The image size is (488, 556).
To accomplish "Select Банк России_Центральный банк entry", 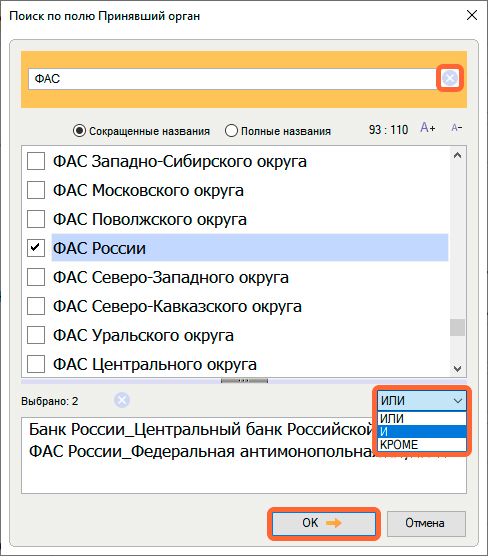I will click(200, 429).
